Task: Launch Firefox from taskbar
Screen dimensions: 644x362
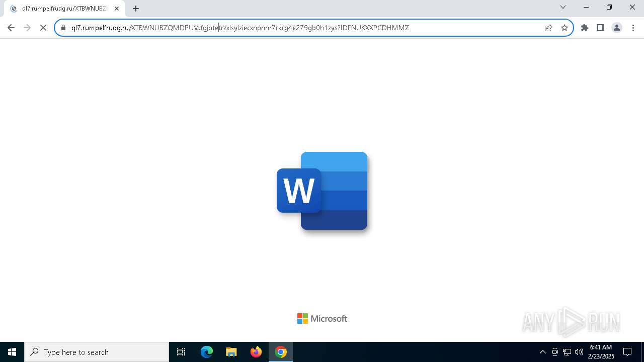Action: tap(256, 352)
